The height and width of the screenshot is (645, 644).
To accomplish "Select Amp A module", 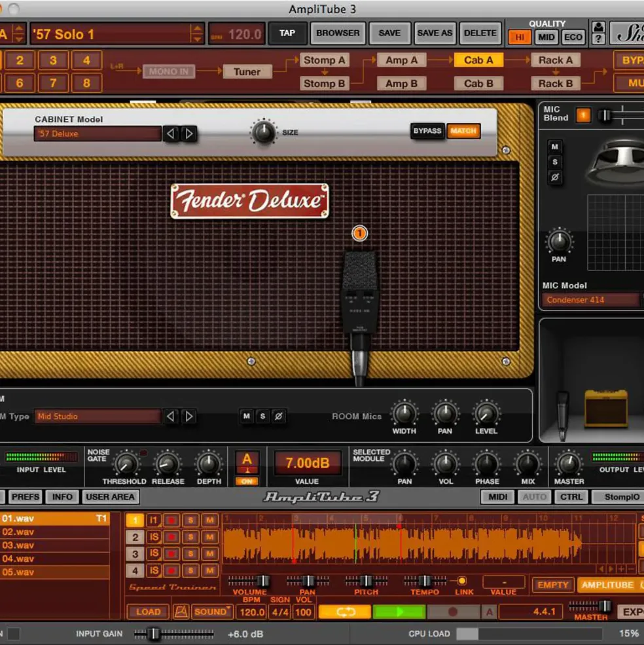I will tap(401, 60).
